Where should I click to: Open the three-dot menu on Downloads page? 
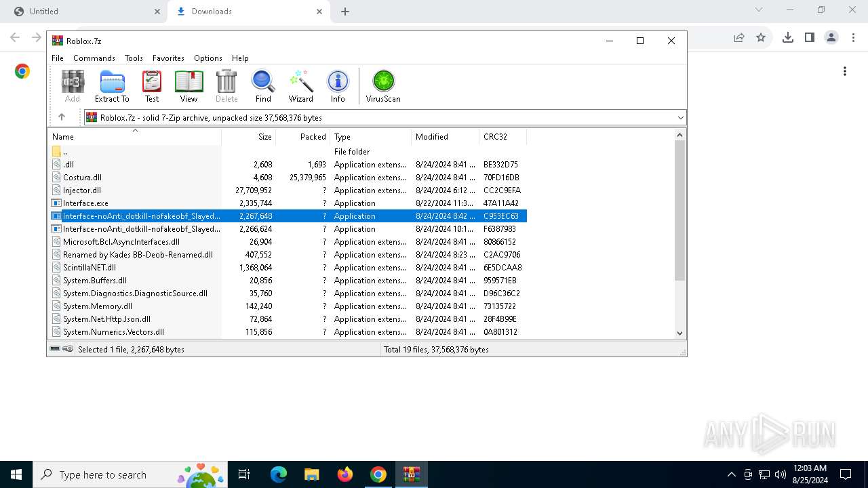coord(845,71)
